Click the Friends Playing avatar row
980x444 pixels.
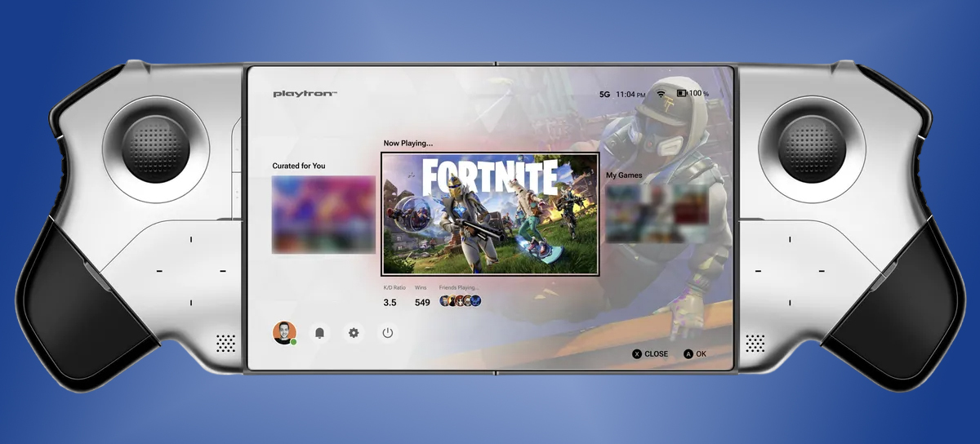460,301
